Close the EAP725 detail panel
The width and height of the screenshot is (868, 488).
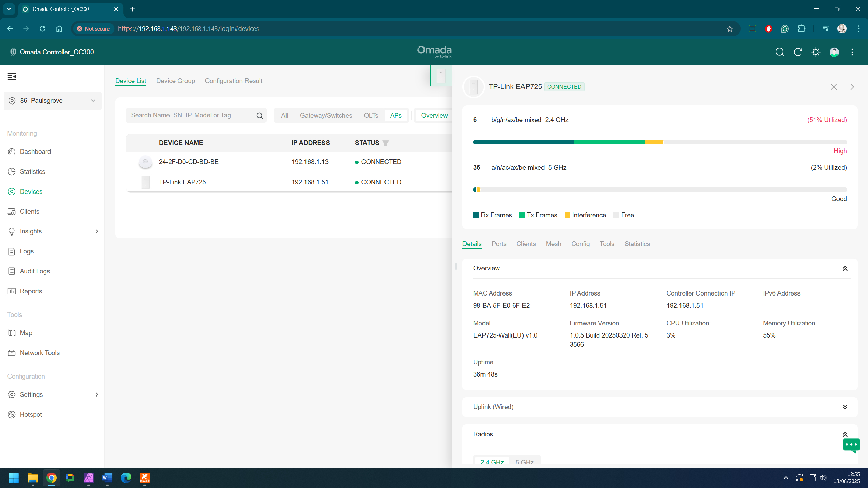tap(834, 87)
